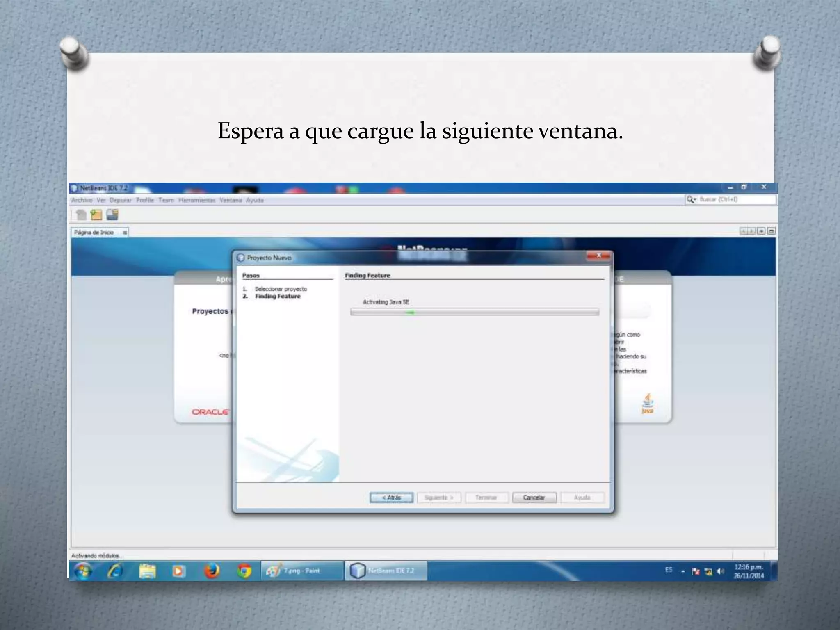
Task: Click the 'Activating Java SE' label
Action: tap(386, 302)
